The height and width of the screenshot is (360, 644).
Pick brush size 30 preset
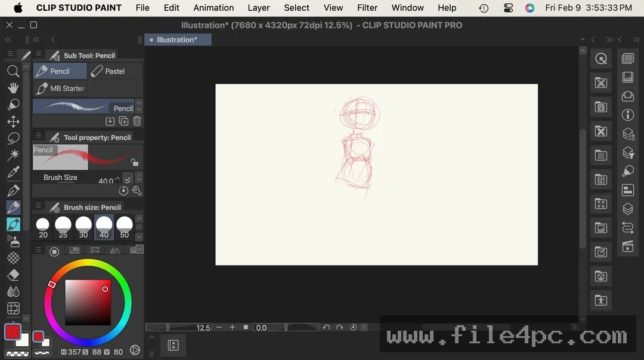[83, 227]
